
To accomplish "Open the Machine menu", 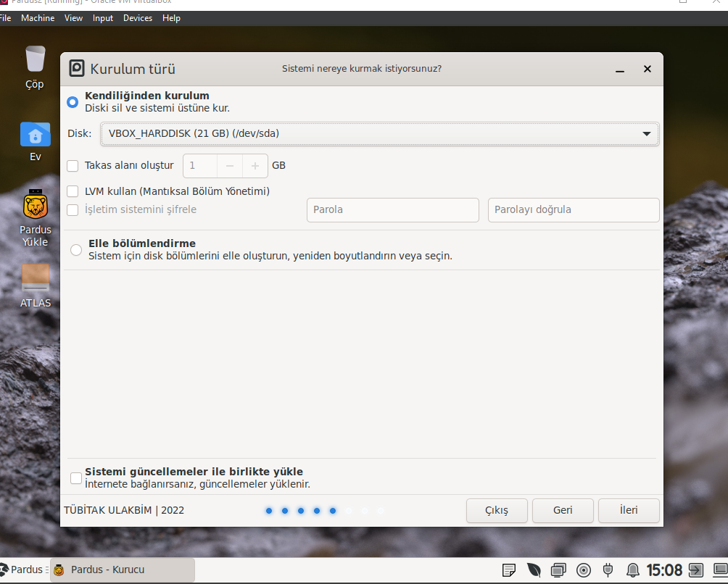I will 38,18.
